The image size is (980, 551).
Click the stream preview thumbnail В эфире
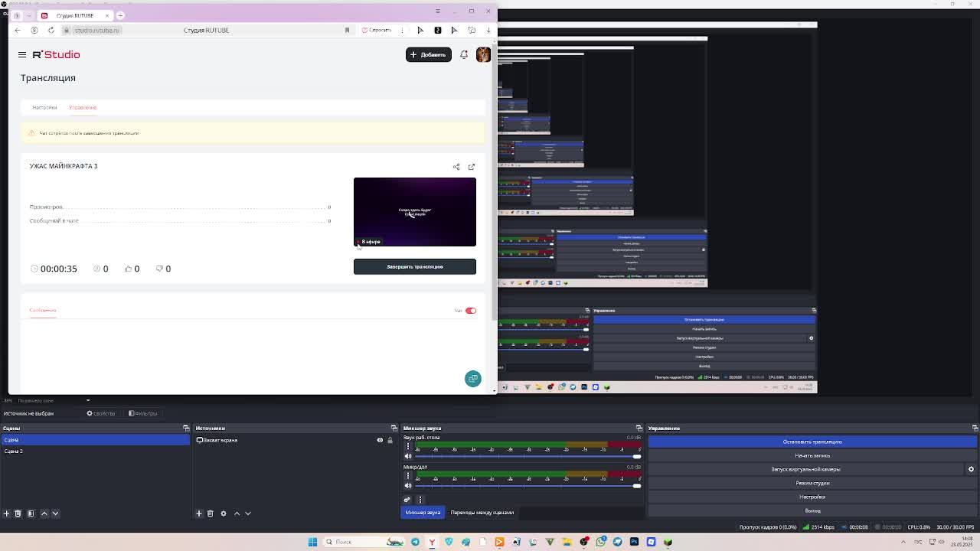click(415, 212)
